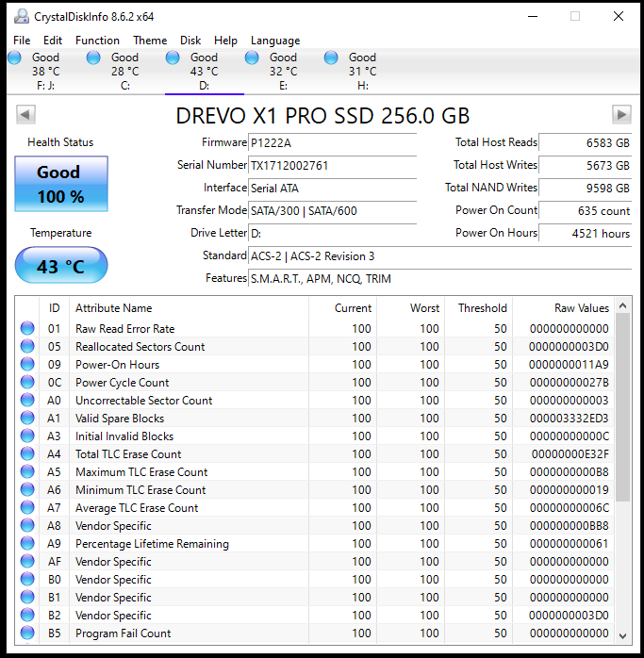Click Total Host Reads value 6583 GB
The height and width of the screenshot is (658, 644).
click(x=586, y=143)
